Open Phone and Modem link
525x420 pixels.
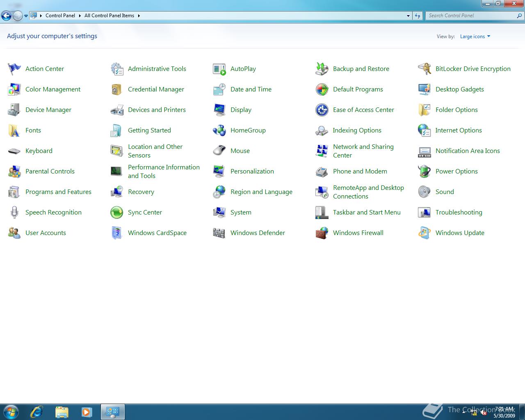[360, 171]
